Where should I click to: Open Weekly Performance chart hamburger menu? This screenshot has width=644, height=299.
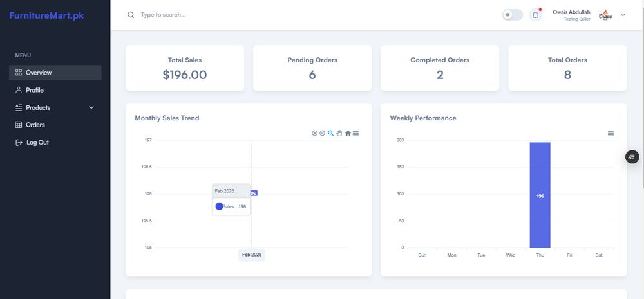click(x=611, y=133)
